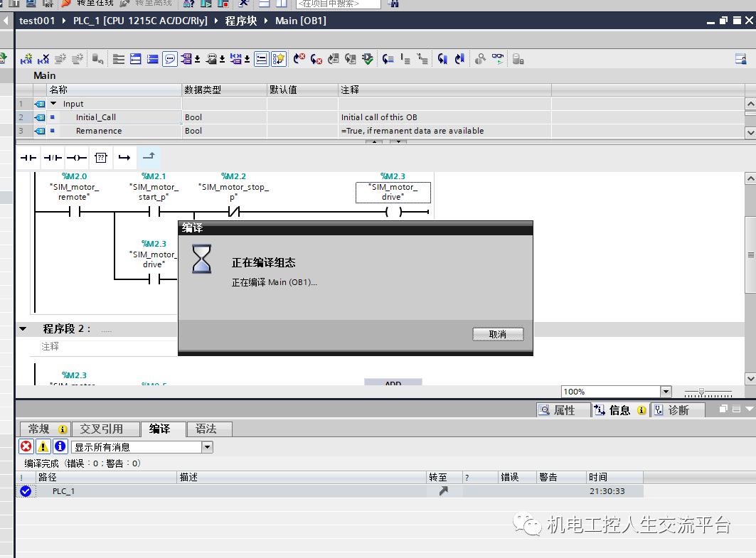This screenshot has height=558, width=756.
Task: Toggle the information messages filter
Action: (60, 446)
